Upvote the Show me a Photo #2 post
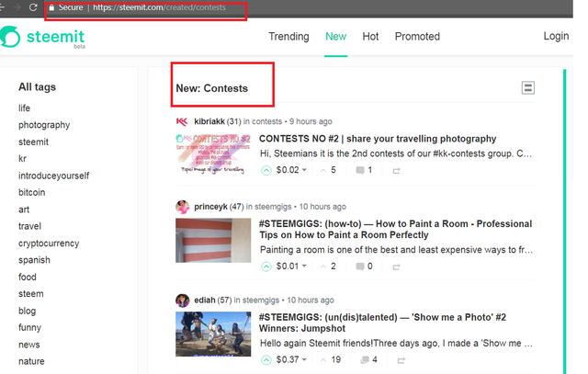This screenshot has width=588, height=374. pyautogui.click(x=266, y=360)
